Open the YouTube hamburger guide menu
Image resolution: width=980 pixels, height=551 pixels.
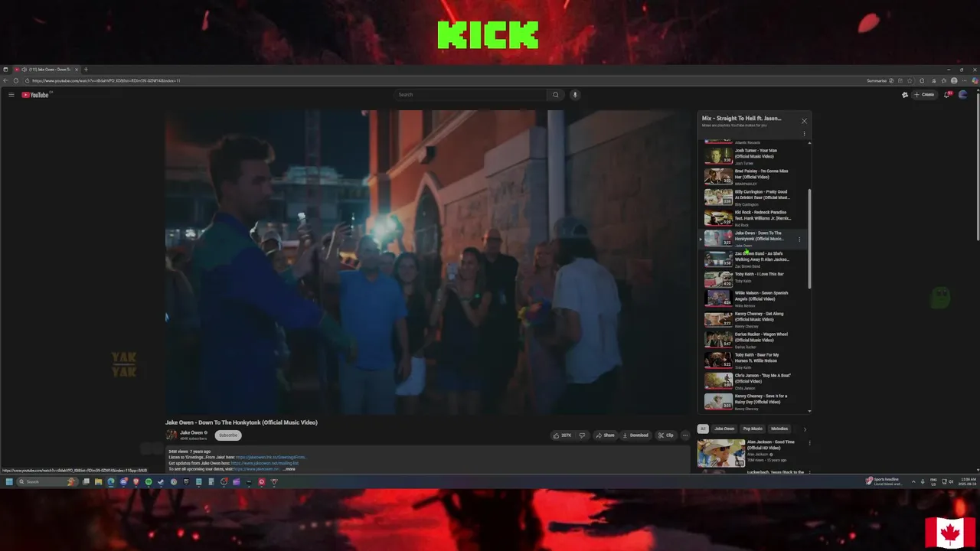click(x=11, y=95)
